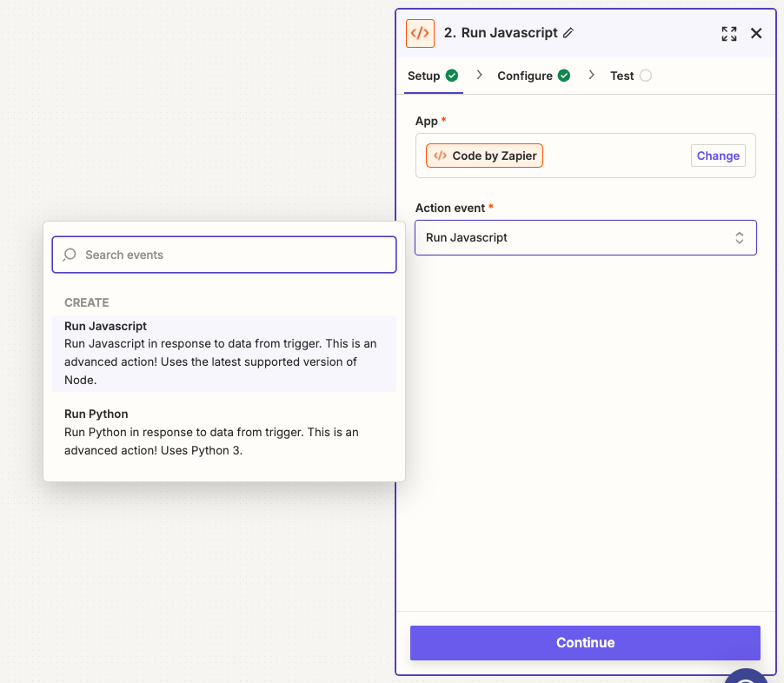Click the green check beside Configure
Viewport: 784px width, 683px height.
point(564,76)
